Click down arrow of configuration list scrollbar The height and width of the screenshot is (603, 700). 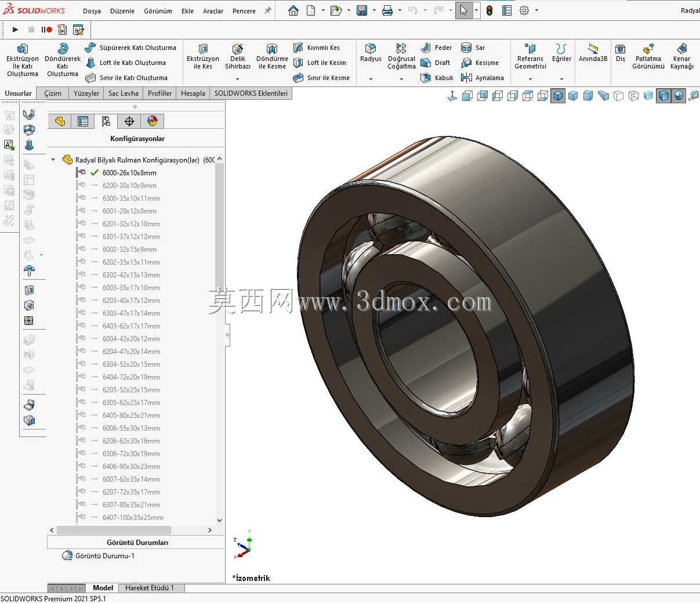tap(219, 521)
